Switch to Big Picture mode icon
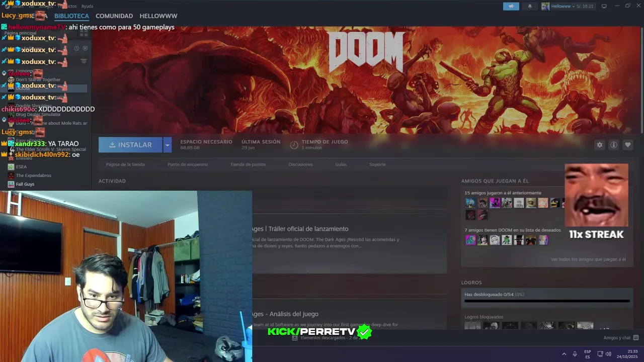This screenshot has width=644, height=362. [x=604, y=6]
